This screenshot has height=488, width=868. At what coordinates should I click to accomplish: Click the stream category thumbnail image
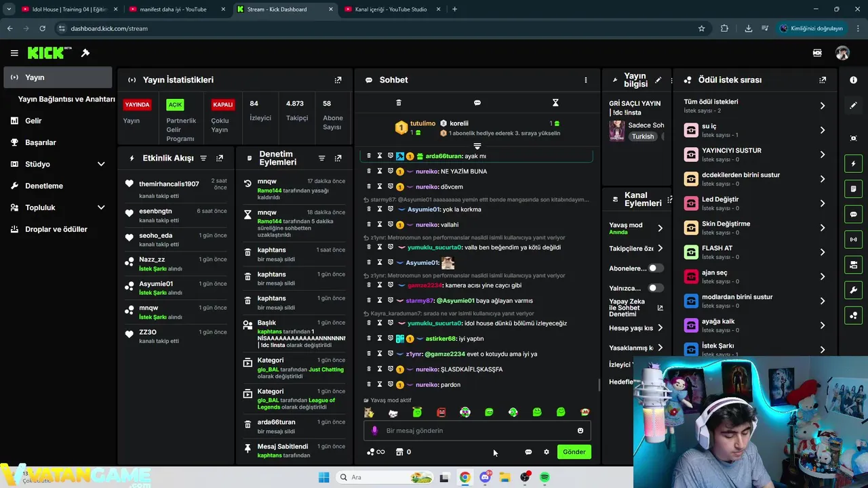click(x=617, y=130)
